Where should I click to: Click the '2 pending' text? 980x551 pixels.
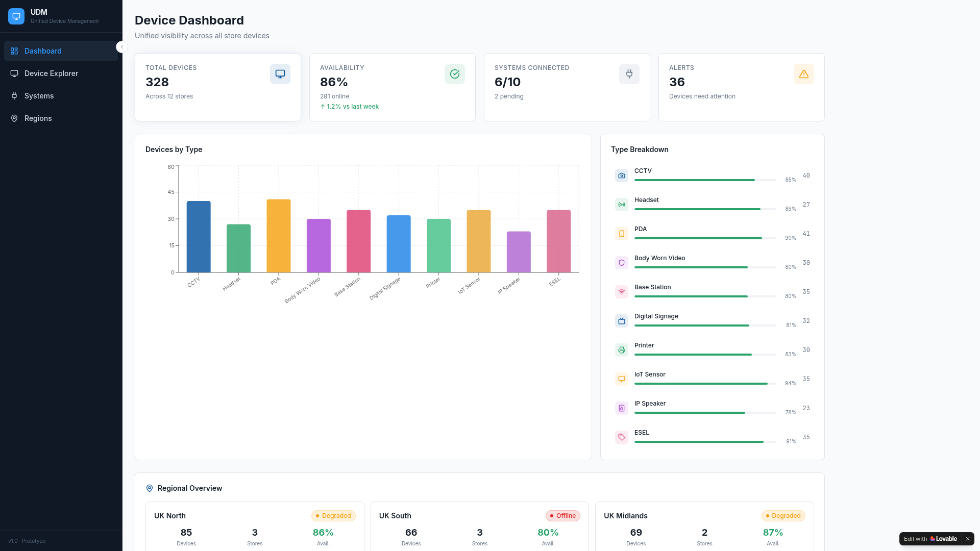(509, 96)
